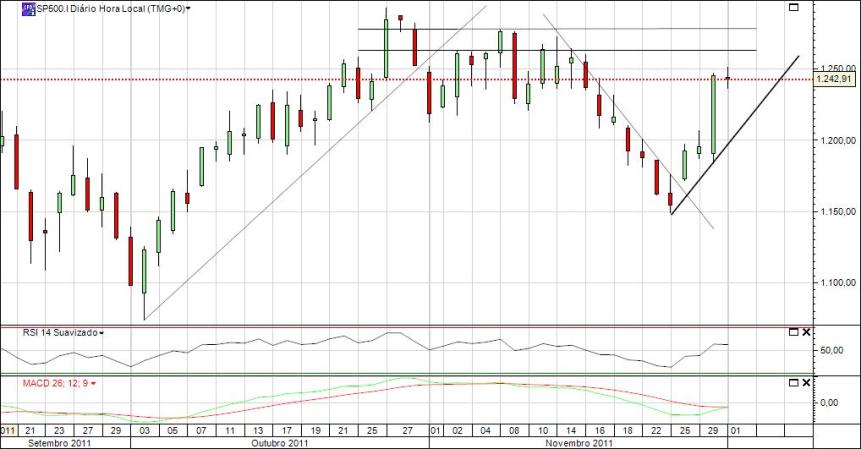
Task: Click the date label 11 on the time axis
Action: pyautogui.click(x=230, y=431)
